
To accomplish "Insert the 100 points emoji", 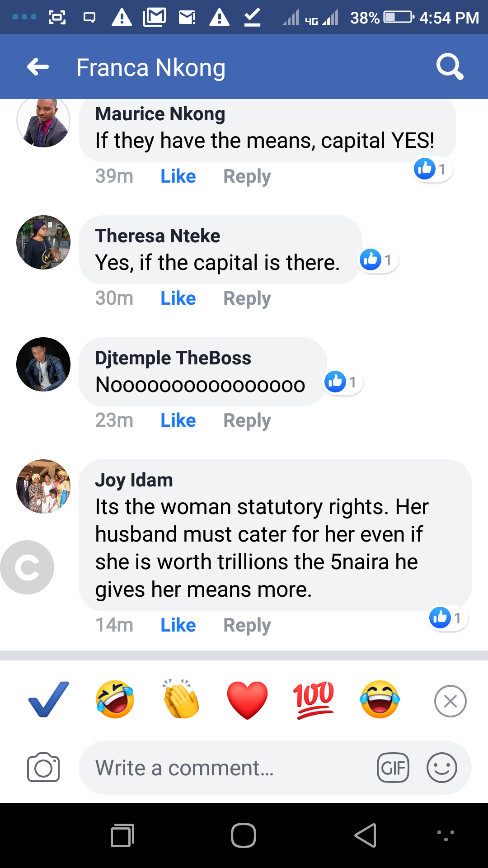I will (314, 700).
